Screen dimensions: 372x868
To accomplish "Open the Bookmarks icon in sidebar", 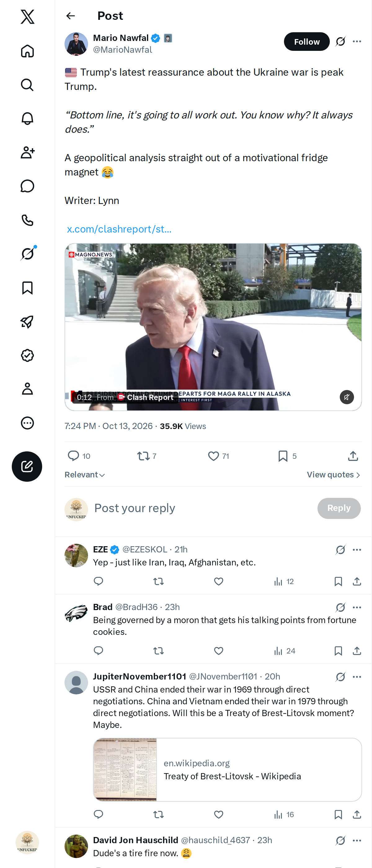I will 27,288.
